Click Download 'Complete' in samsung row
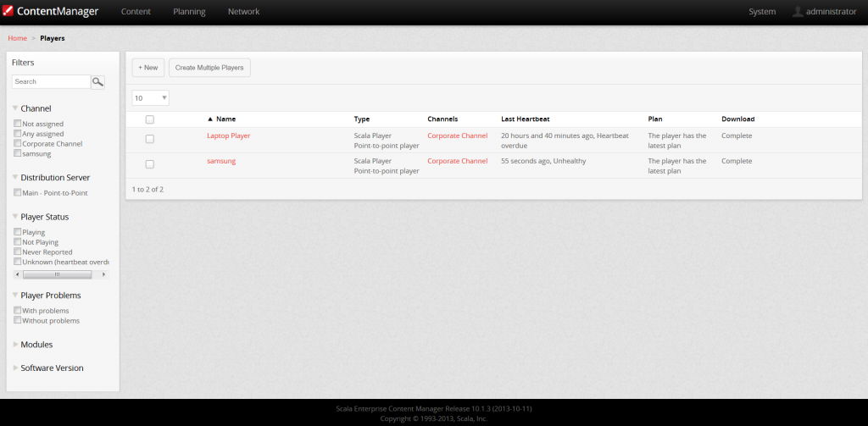 click(x=737, y=161)
